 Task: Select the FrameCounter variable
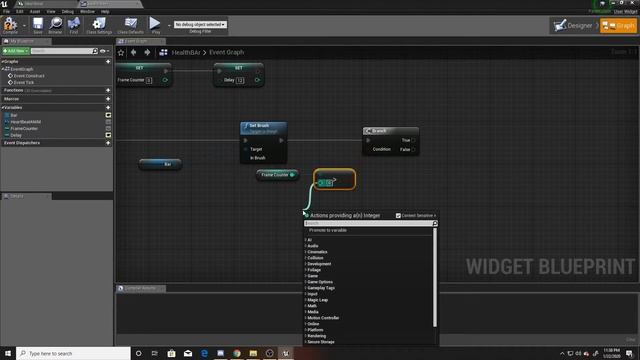[x=24, y=128]
